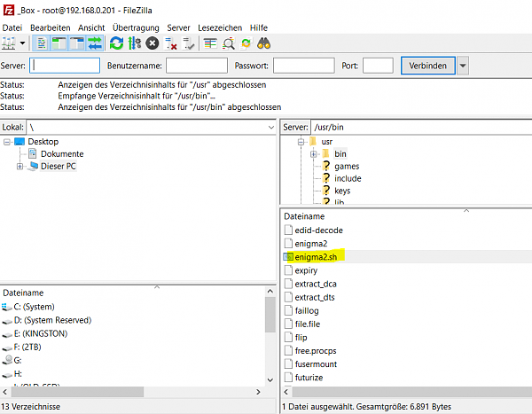Expand the Dieser PC tree node
Viewport: 532px width, 414px height.
point(20,167)
